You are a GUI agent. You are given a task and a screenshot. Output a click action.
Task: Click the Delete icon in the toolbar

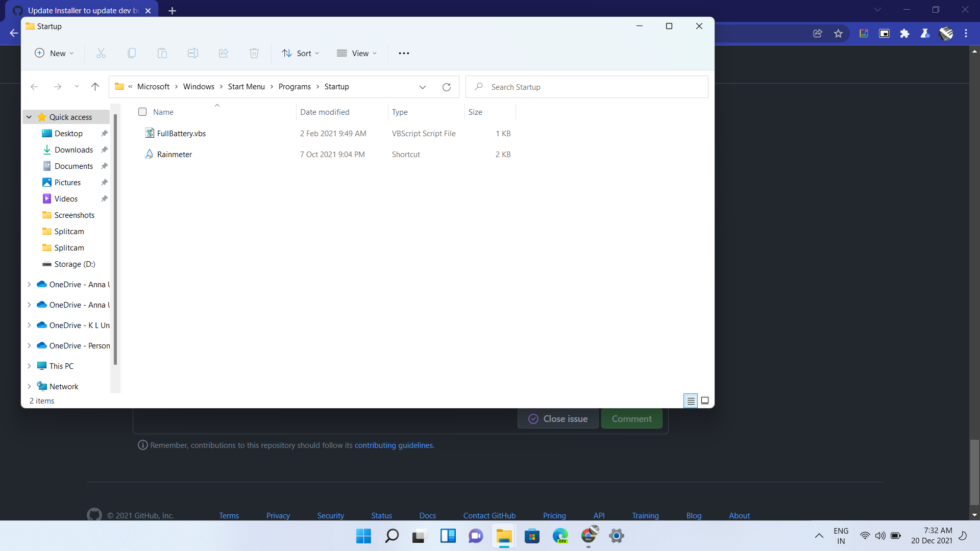pos(254,53)
